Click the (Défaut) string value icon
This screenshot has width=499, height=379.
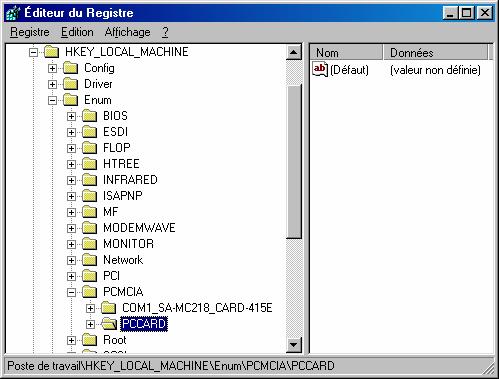(320, 69)
